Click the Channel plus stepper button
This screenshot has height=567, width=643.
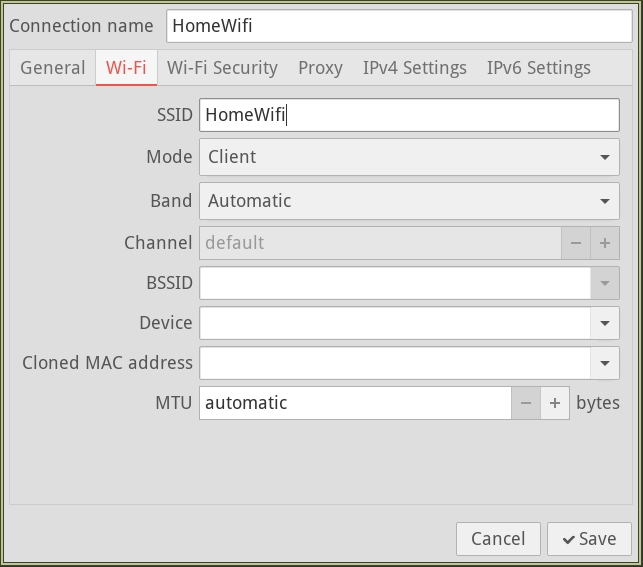[x=604, y=243]
